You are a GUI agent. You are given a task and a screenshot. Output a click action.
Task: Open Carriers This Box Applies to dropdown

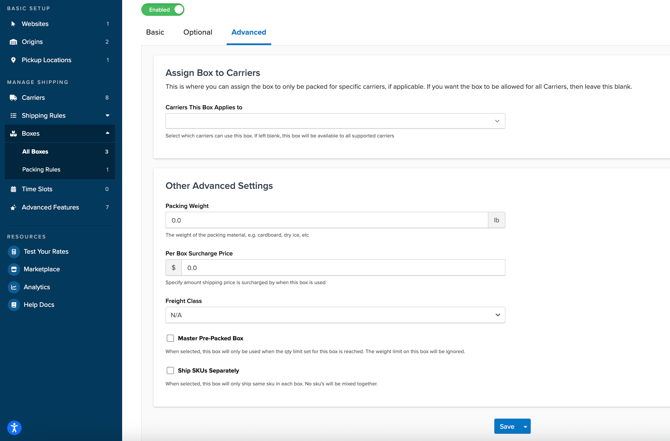pyautogui.click(x=335, y=121)
